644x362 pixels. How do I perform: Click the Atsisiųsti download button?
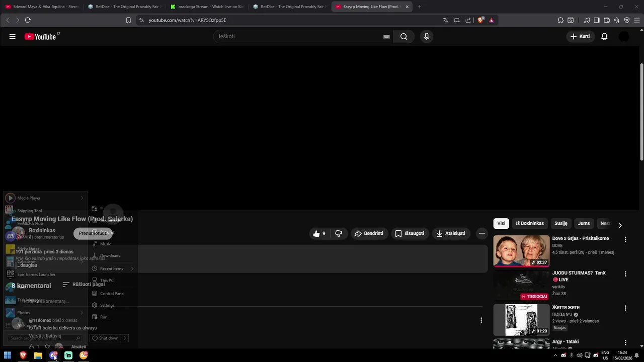pos(451,233)
